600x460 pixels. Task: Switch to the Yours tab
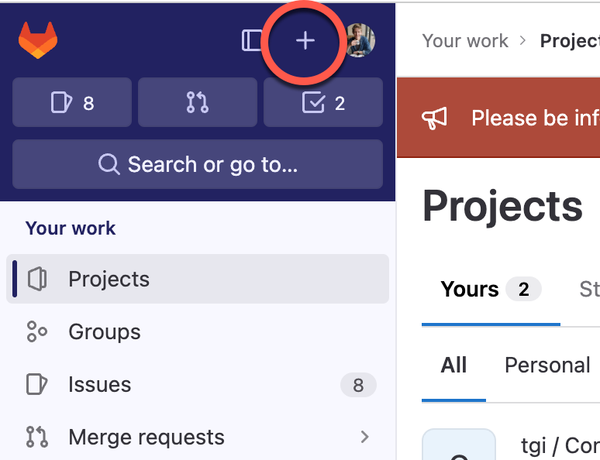pos(491,289)
